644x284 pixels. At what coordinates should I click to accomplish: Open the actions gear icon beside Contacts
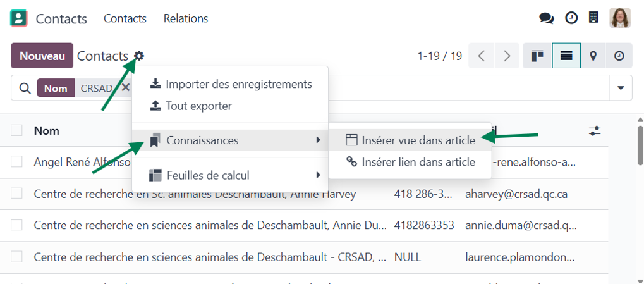coord(139,56)
